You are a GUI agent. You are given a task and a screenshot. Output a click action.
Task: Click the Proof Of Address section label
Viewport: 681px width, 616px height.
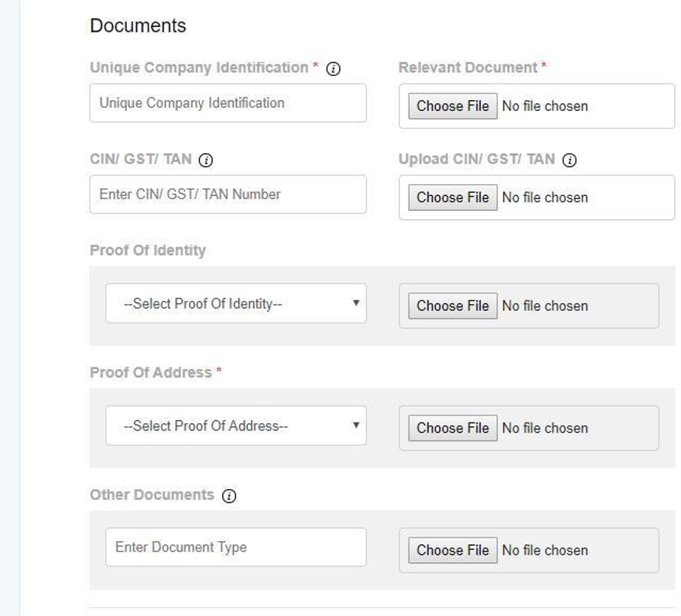point(150,372)
